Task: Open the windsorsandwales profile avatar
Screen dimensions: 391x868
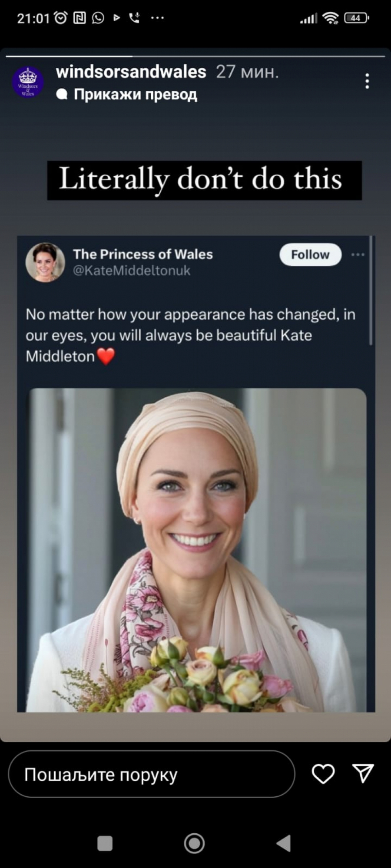Action: [28, 82]
